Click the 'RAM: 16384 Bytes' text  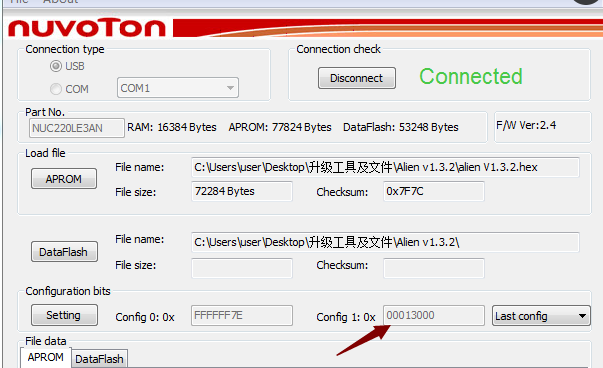coord(172,127)
